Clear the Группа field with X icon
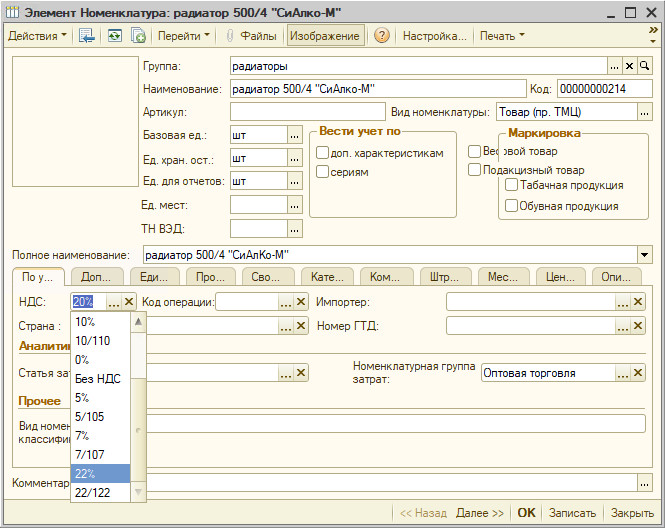The height and width of the screenshot is (528, 665). pos(630,66)
